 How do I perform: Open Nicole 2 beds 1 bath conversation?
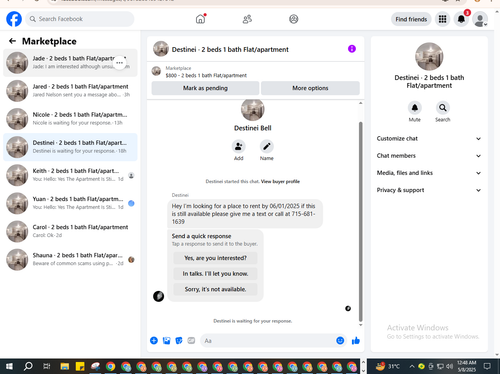(70, 119)
